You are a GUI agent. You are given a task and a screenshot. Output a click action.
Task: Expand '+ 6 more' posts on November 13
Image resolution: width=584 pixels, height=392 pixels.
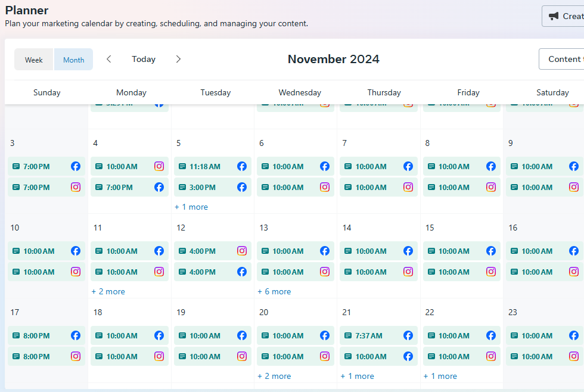[x=274, y=291]
